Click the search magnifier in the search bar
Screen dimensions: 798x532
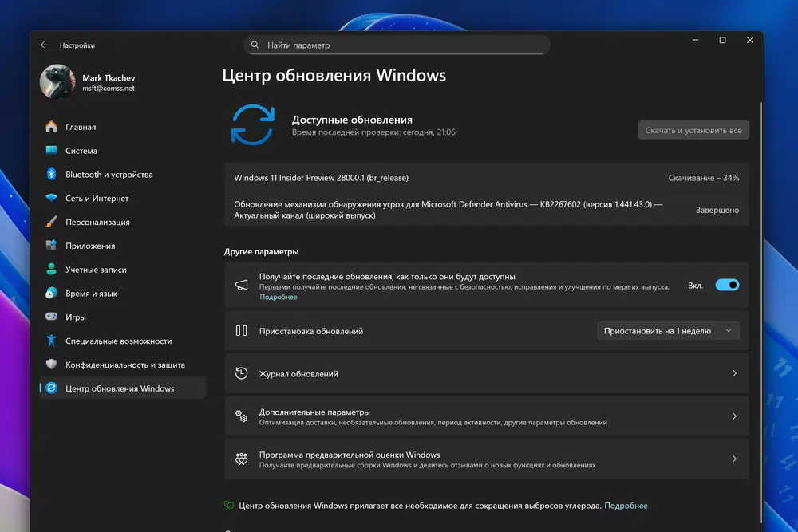tap(253, 45)
